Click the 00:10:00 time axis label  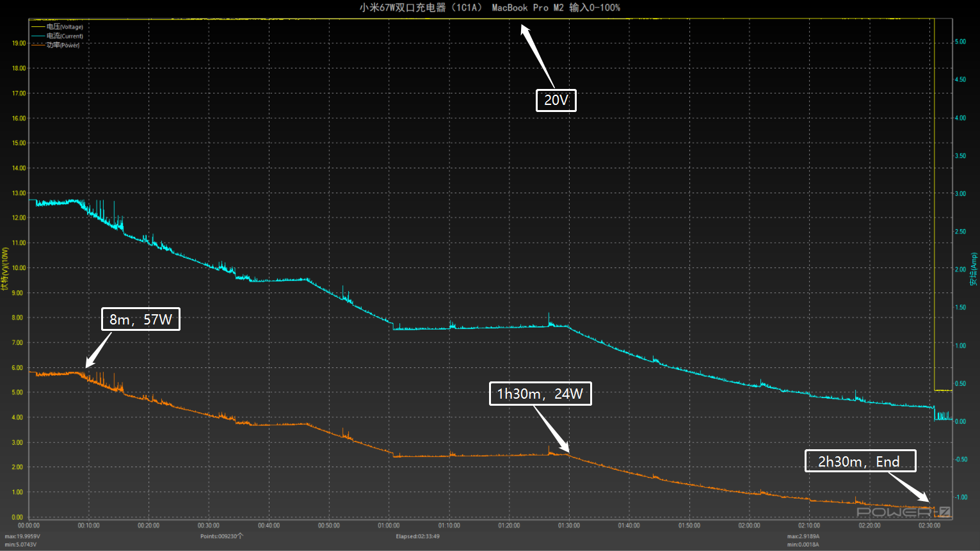click(89, 525)
